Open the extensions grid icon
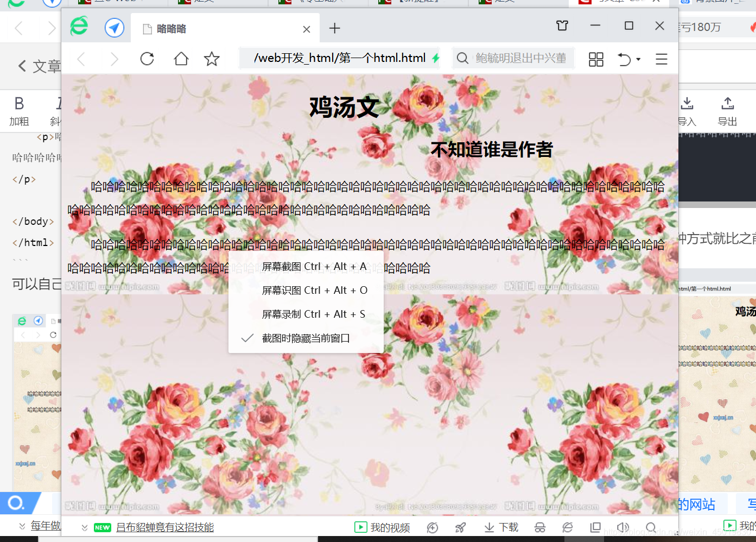Image resolution: width=756 pixels, height=542 pixels. pos(596,59)
